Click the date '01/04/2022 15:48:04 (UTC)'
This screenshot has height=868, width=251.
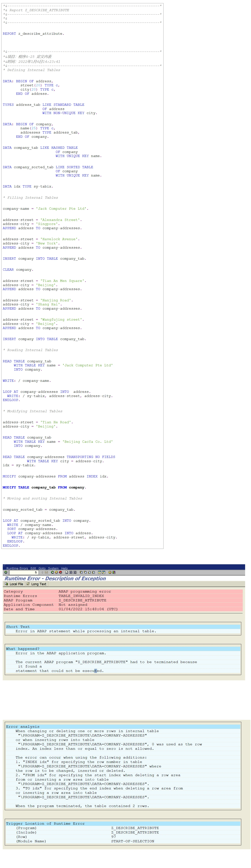(88, 609)
